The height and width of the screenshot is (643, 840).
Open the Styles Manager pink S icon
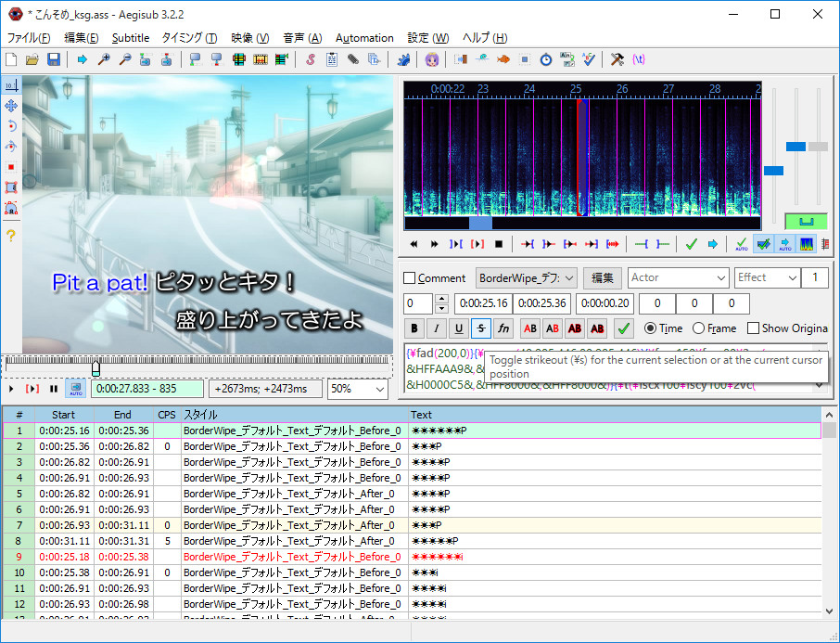point(311,59)
